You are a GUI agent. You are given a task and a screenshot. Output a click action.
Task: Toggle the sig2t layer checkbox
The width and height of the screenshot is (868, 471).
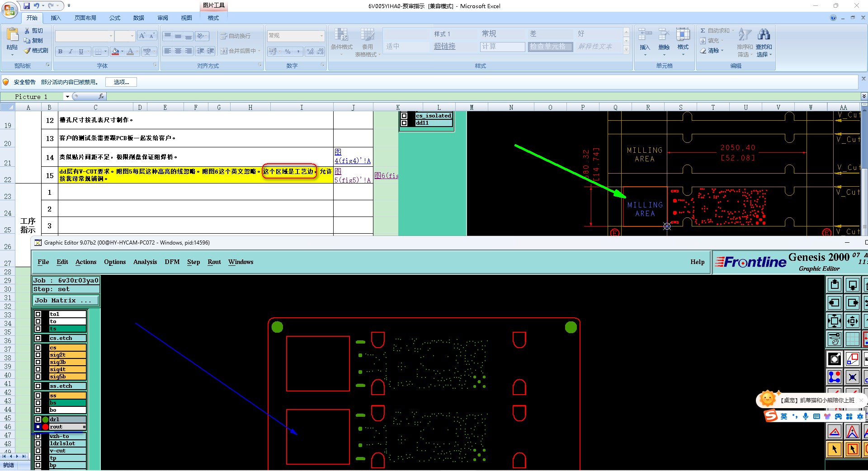38,355
